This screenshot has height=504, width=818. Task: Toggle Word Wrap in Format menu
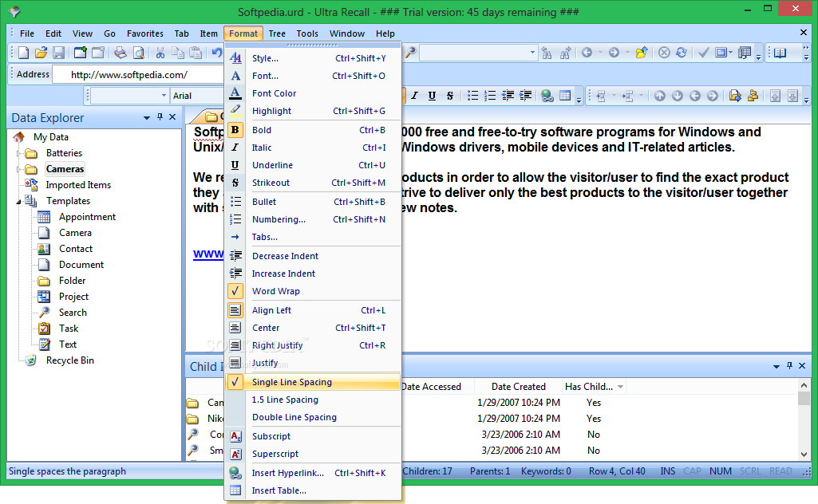click(314, 291)
